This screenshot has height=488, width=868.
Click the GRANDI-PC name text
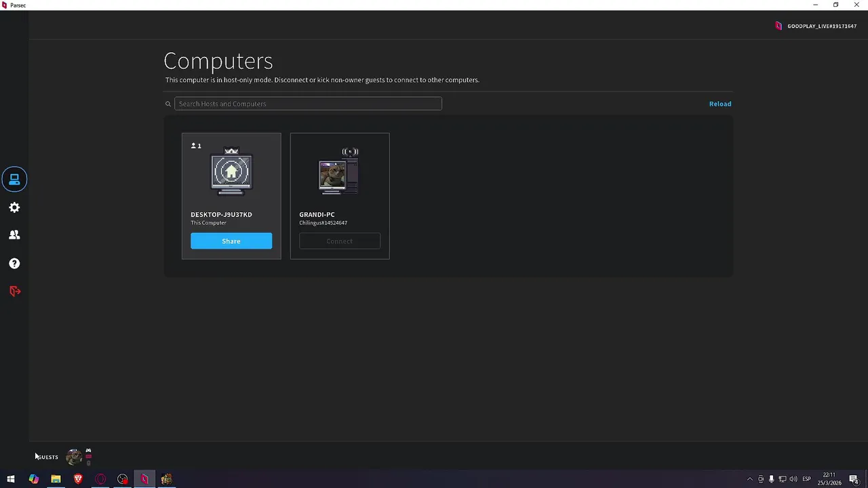pos(317,214)
